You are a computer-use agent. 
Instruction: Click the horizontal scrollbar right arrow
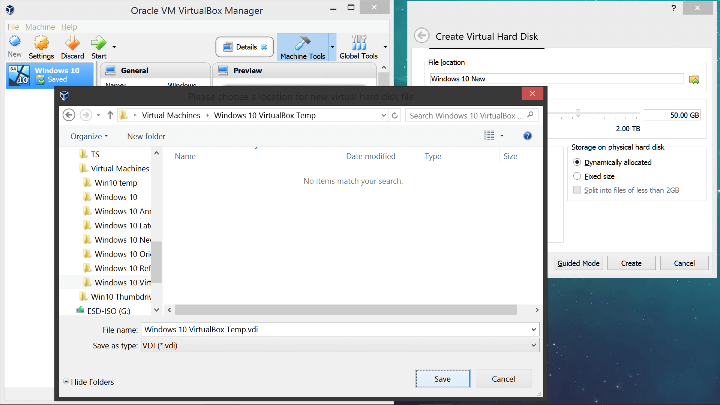[537, 310]
